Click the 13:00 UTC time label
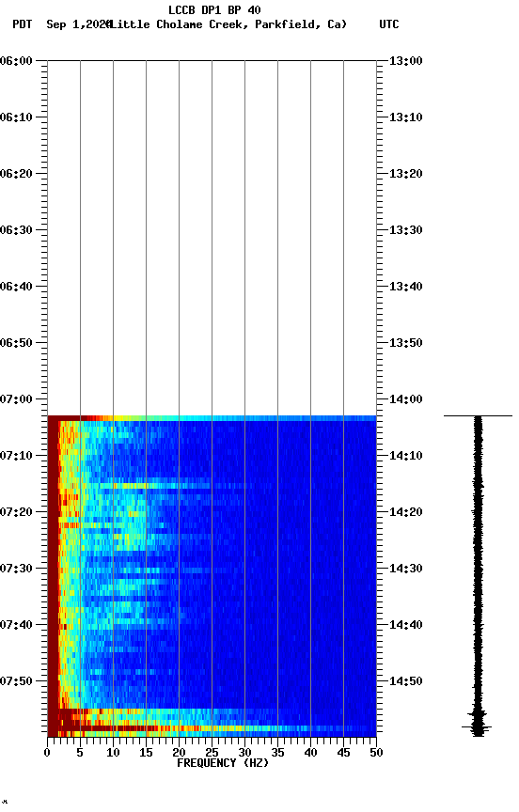The width and height of the screenshot is (519, 812). pos(406,61)
